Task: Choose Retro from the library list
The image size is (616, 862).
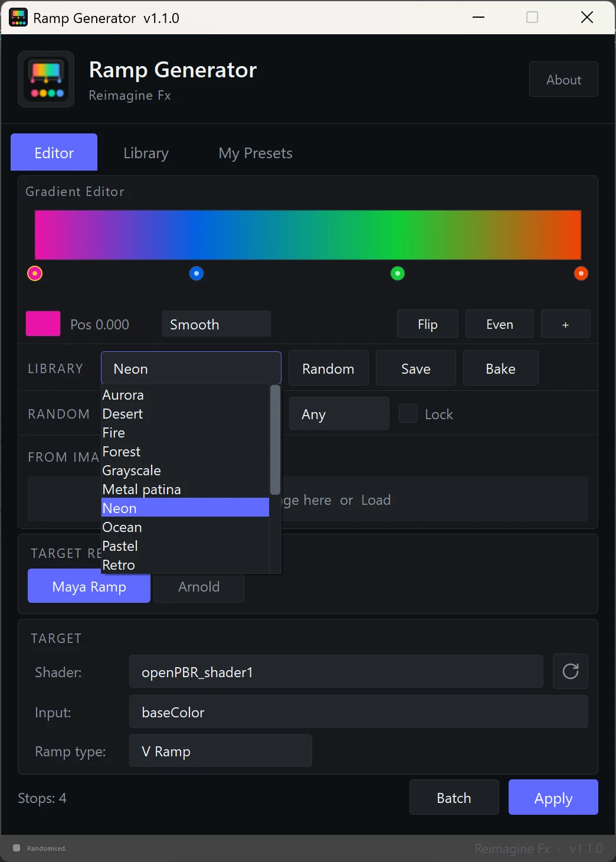Action: point(185,565)
